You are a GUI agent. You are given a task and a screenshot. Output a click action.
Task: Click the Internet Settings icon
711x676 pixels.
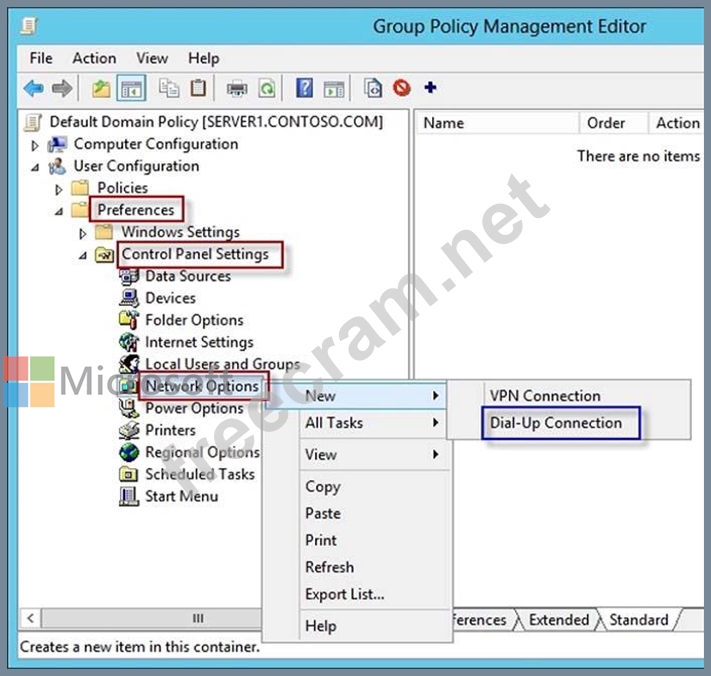tap(129, 342)
